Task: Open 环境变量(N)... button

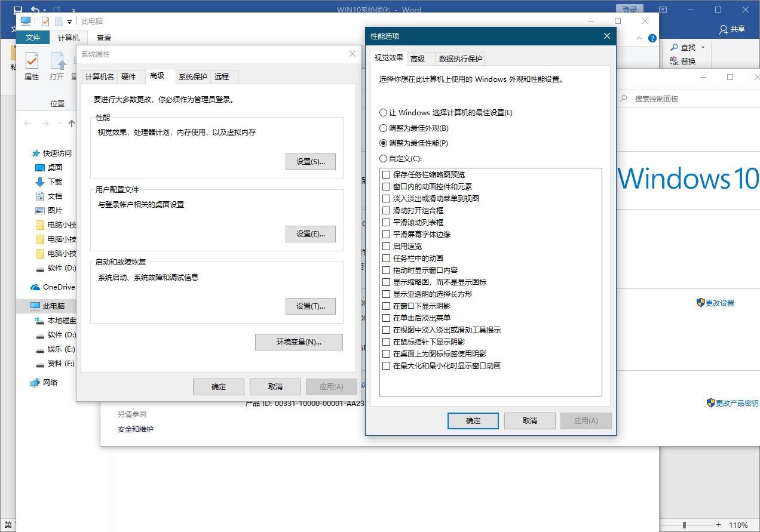Action: pyautogui.click(x=299, y=342)
